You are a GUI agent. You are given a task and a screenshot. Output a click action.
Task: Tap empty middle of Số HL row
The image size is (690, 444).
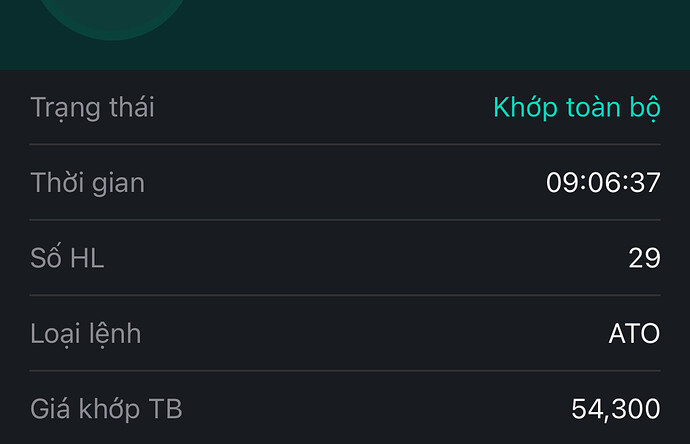tap(345, 258)
